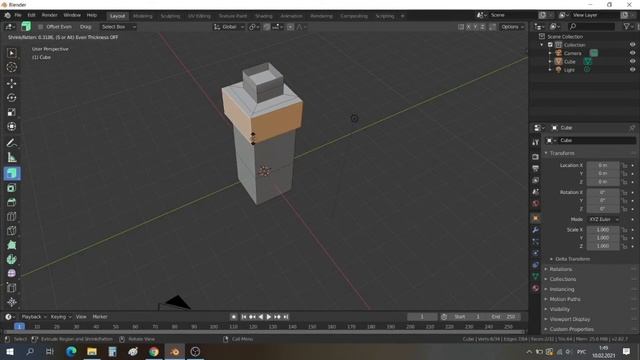Select the Cursor tool in toolbar
640x360 pixels.
tap(11, 67)
